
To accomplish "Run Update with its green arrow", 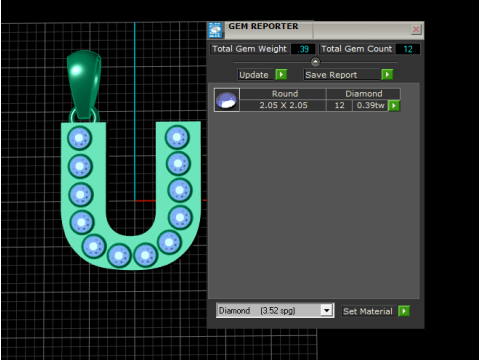I will (x=281, y=75).
